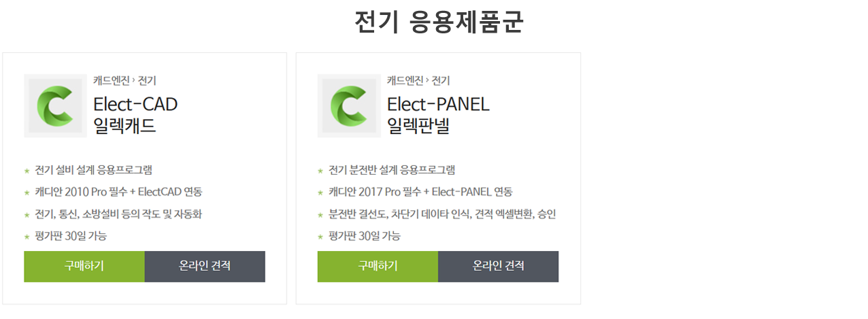The height and width of the screenshot is (319, 868).
Task: Click 캐드엔진 › 전기 breadcrumb in Elect-CAD card
Action: [124, 80]
